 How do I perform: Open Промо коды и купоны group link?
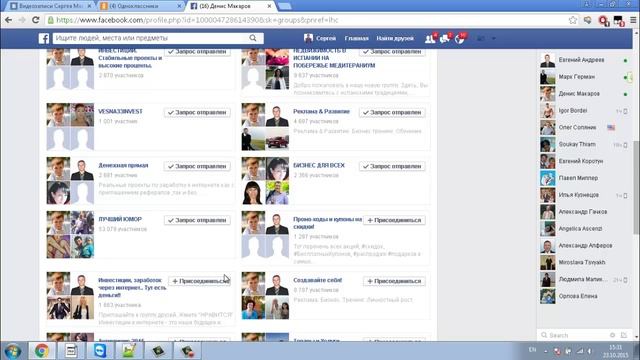(x=327, y=223)
